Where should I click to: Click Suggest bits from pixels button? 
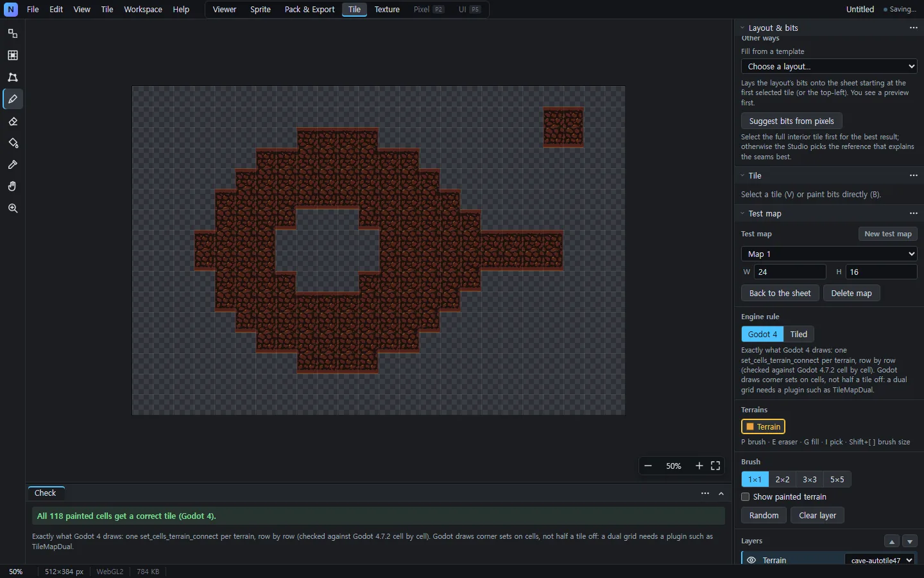click(x=792, y=121)
